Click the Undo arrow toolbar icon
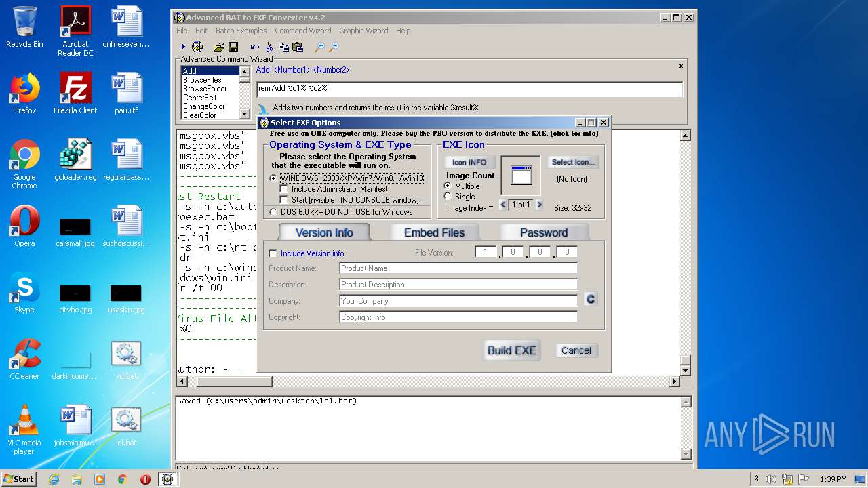The height and width of the screenshot is (488, 868). 254,47
